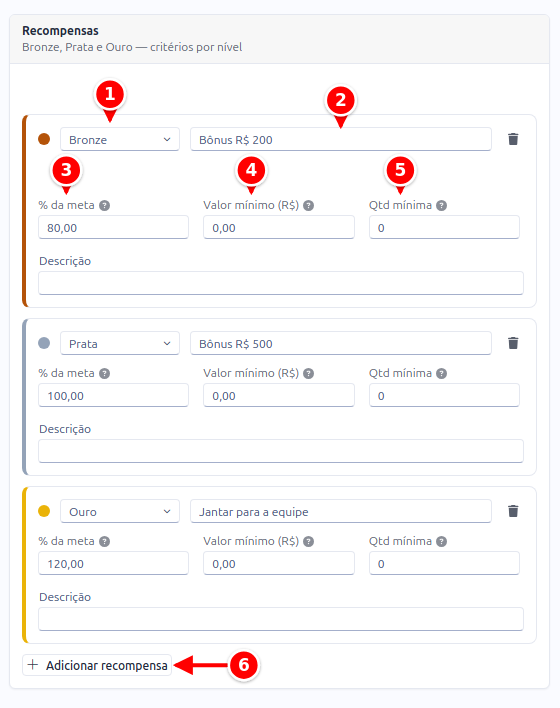560x708 pixels.
Task: Click the Prata '% da meta' label
Action: coord(66,373)
